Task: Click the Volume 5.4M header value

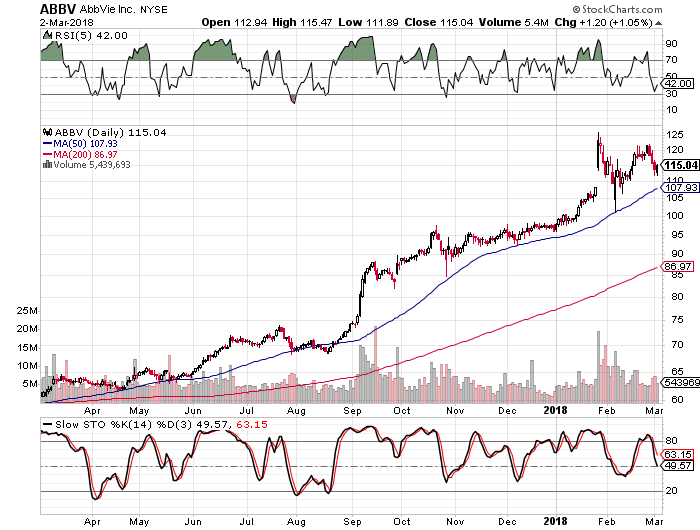Action: click(x=513, y=22)
